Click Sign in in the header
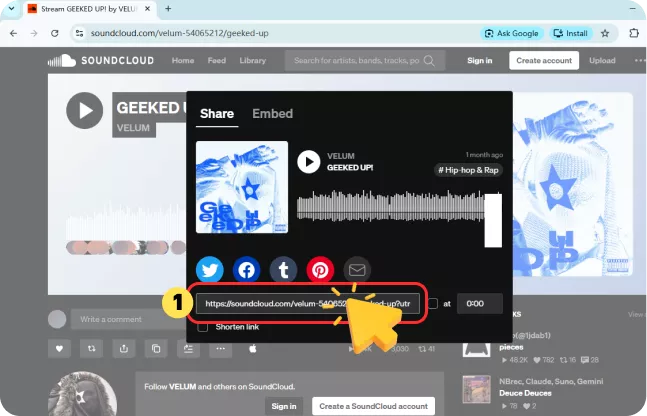The image size is (647, 416). point(479,61)
